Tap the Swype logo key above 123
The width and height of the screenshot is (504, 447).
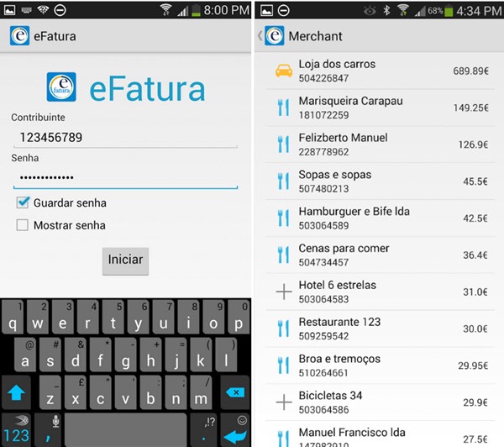pos(21,419)
